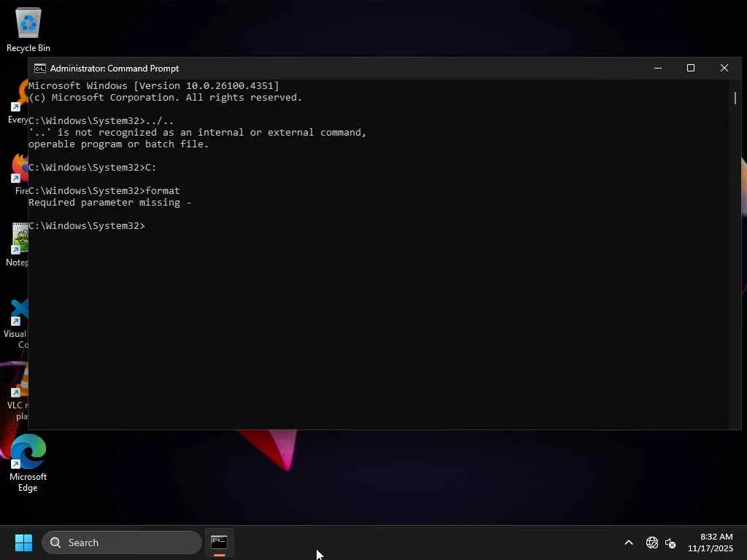The height and width of the screenshot is (560, 747).
Task: Show hidden system tray icons
Action: tap(629, 542)
